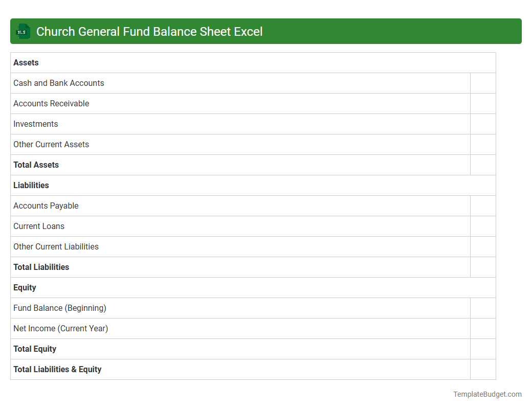Viewport: 532px width, 409px height.
Task: Click the Other Current Liabilities row label
Action: coord(56,246)
